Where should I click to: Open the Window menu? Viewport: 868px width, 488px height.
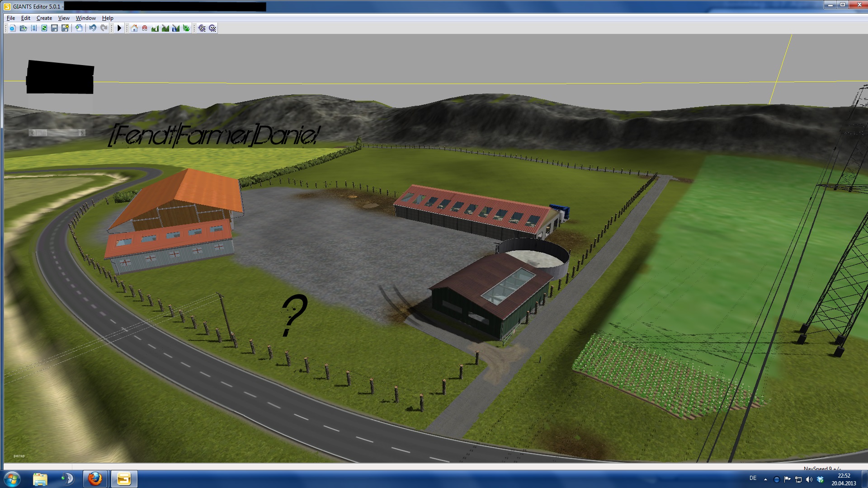coord(85,18)
